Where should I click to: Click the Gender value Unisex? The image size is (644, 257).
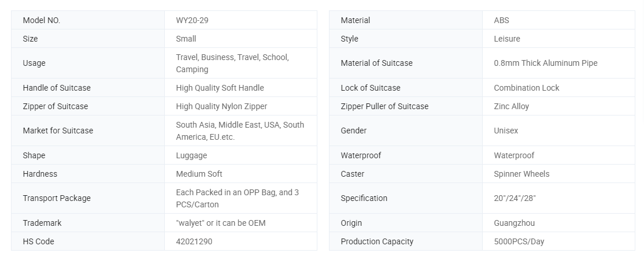(506, 131)
